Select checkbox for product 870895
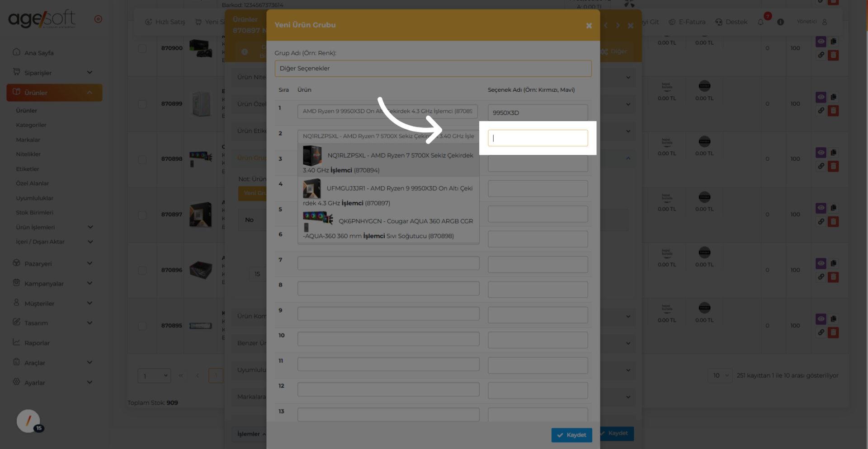Viewport: 868px width, 449px height. click(x=142, y=326)
